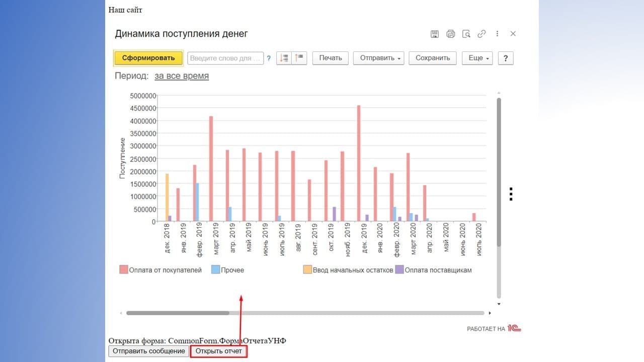Viewport: 644px width, 362px height.
Task: Expand the "Еще" dropdown menu
Action: coord(477,58)
